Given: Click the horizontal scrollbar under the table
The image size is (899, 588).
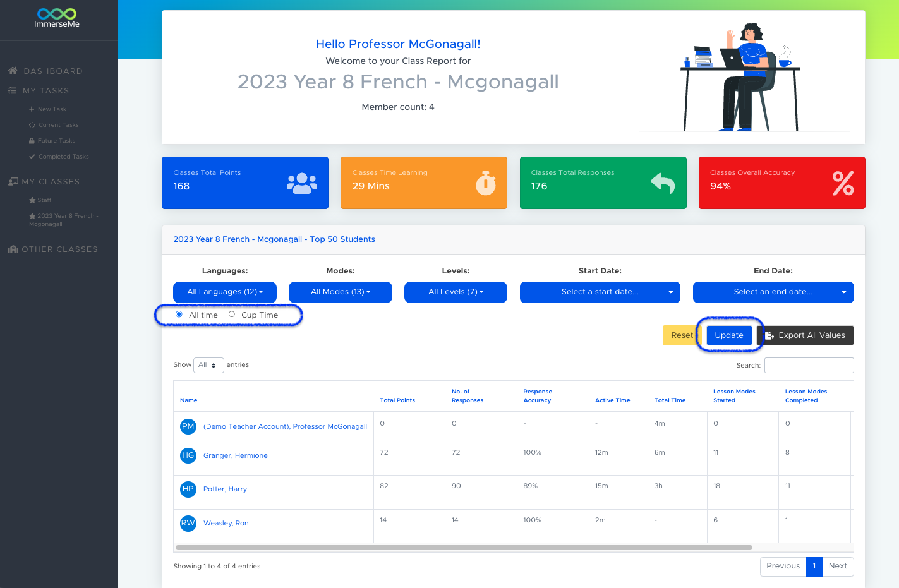Looking at the screenshot, I should coord(464,548).
